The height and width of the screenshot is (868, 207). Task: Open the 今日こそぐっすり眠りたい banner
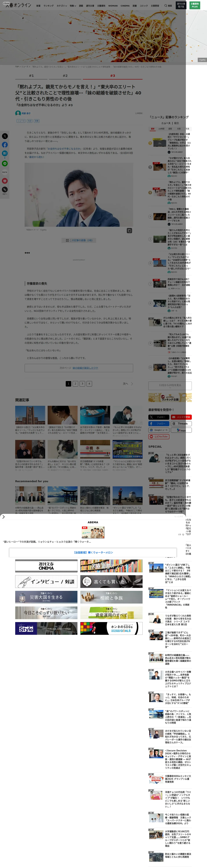(x=46, y=613)
